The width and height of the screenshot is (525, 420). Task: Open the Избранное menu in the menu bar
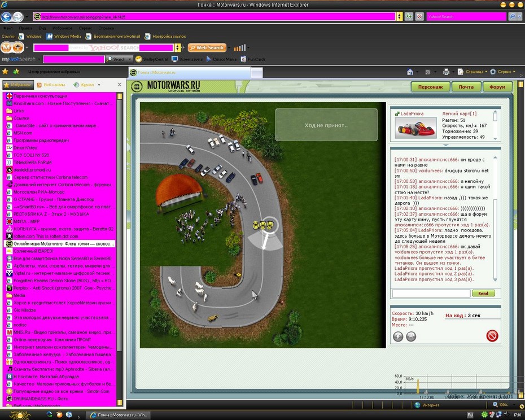[62, 28]
